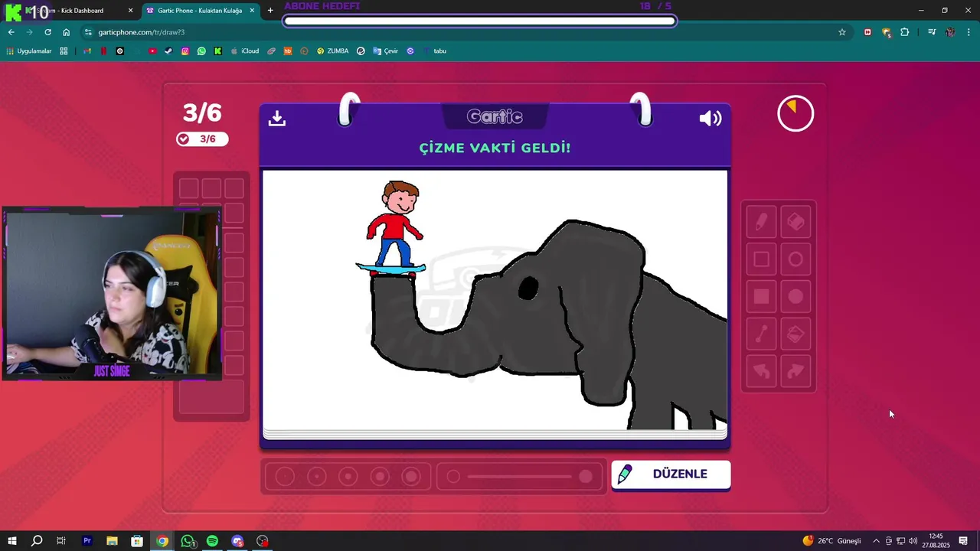
Task: Go back in browser history
Action: [11, 32]
